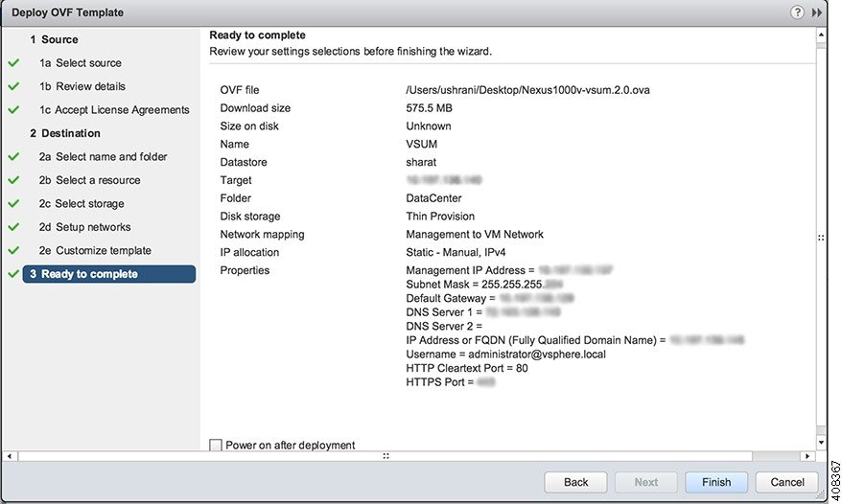Click the green checkmark beside Select storage
Image resolution: width=842 pixels, height=504 pixels.
coord(13,203)
